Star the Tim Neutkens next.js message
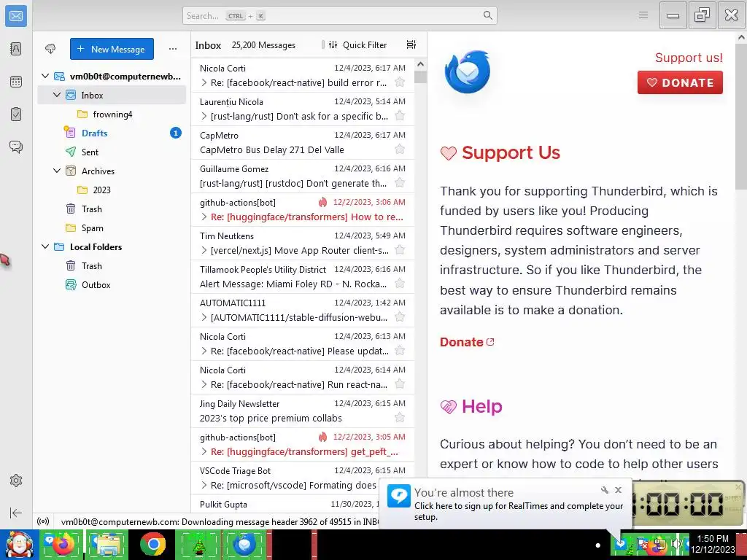The image size is (747, 560). (x=400, y=250)
